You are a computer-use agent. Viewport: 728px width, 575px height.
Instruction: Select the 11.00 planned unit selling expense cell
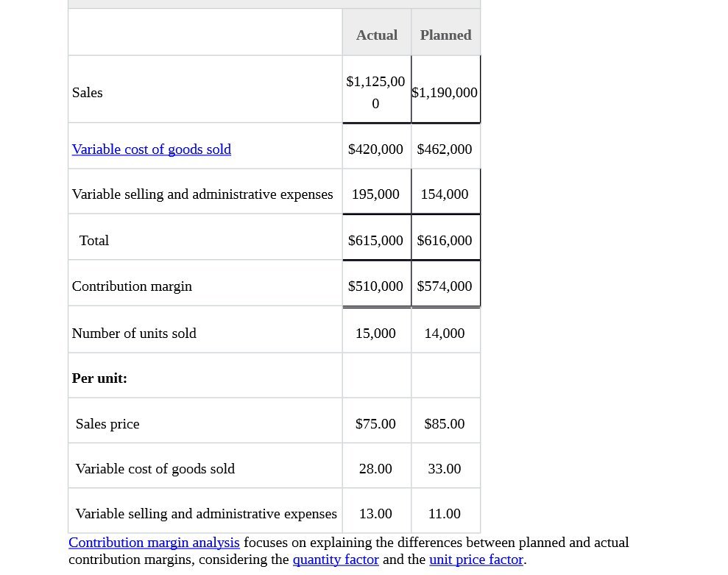[x=445, y=514]
